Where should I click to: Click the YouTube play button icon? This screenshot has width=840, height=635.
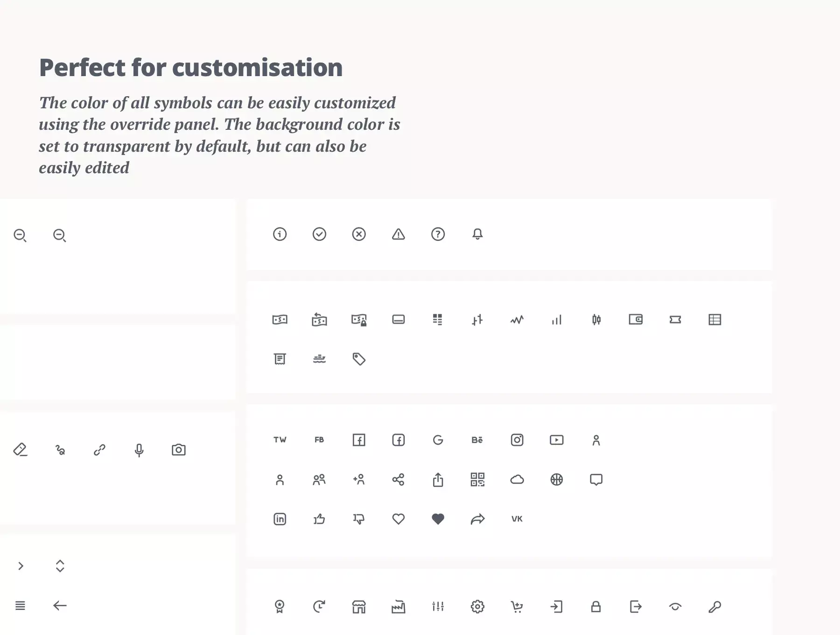(557, 440)
